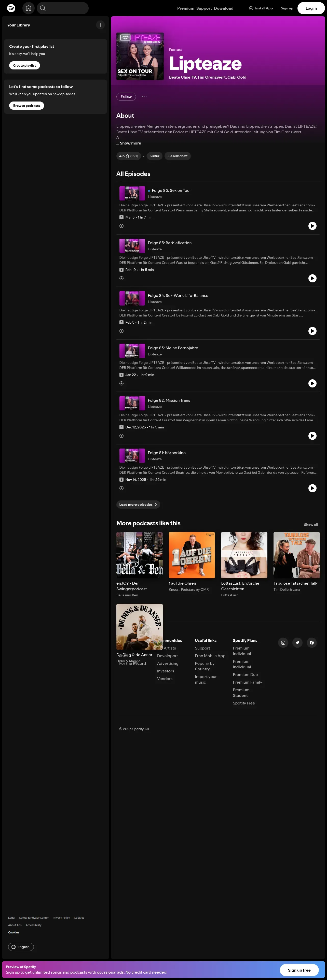
Task: Open LottasLust podcast card
Action: [244, 565]
